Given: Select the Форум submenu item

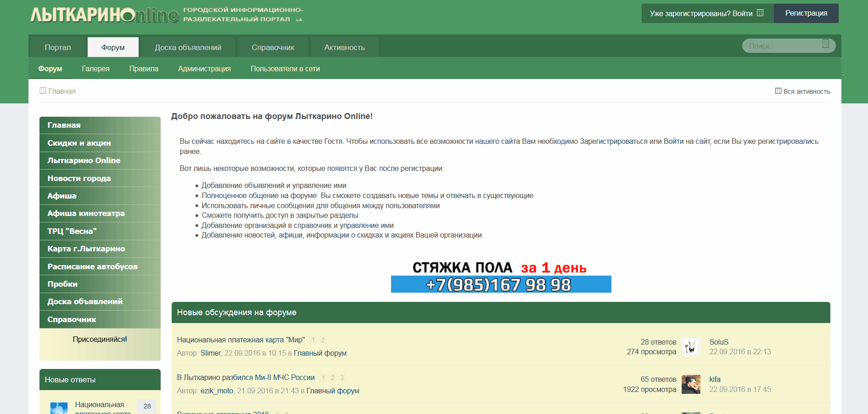Looking at the screenshot, I should click(x=50, y=68).
